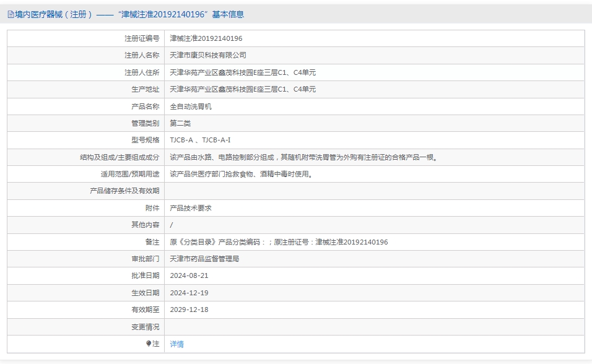The width and height of the screenshot is (592, 364).
Task: Click the 批准日期 label
Action: click(146, 275)
